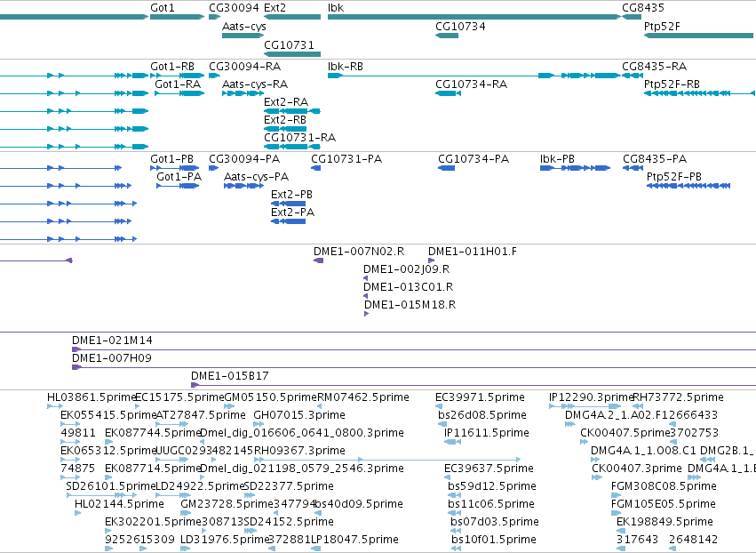Select the Ext2 gene label
756x553 pixels.
click(x=275, y=8)
